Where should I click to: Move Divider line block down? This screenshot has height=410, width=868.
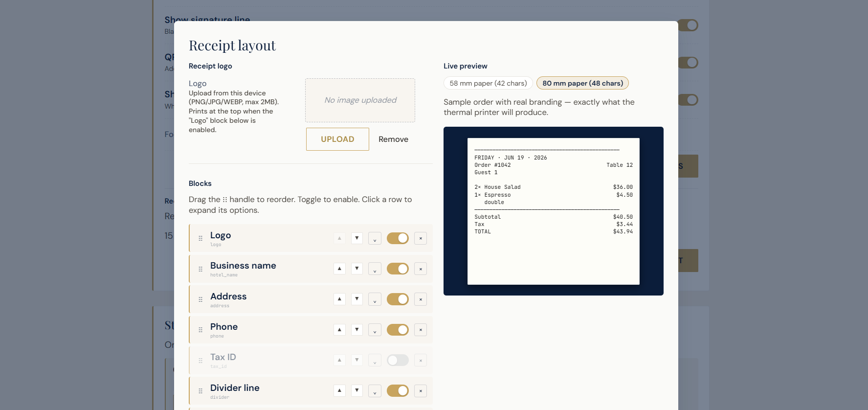[x=357, y=390]
